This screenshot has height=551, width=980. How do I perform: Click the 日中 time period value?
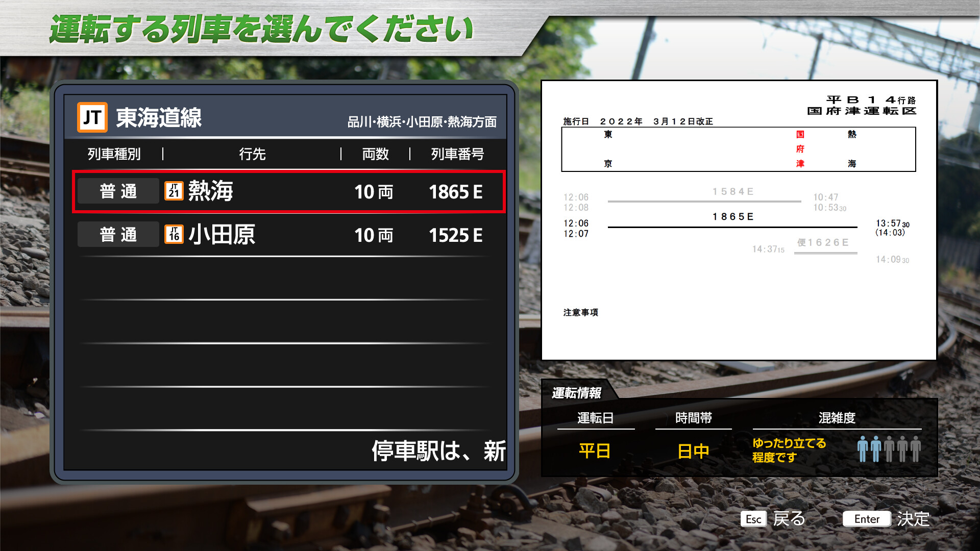693,451
